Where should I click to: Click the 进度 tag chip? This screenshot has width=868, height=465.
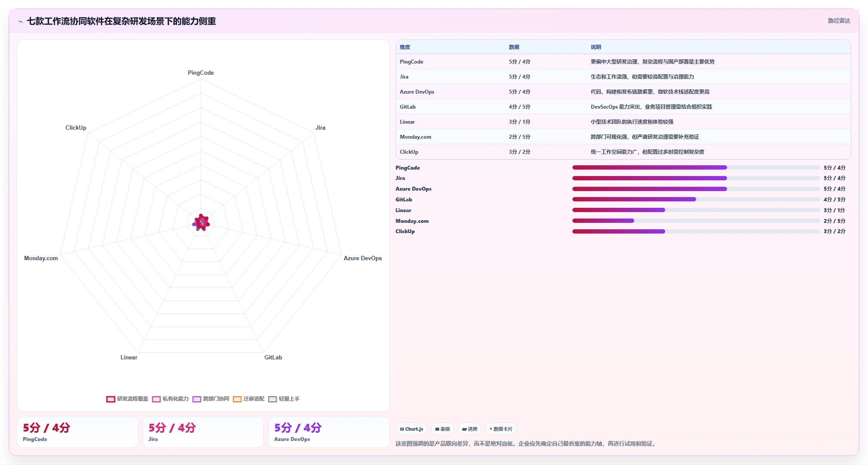(470, 429)
